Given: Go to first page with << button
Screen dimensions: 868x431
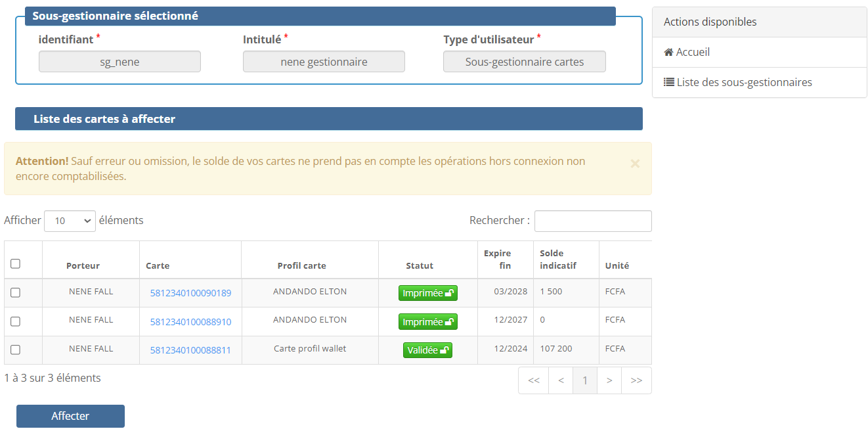Looking at the screenshot, I should [x=533, y=380].
